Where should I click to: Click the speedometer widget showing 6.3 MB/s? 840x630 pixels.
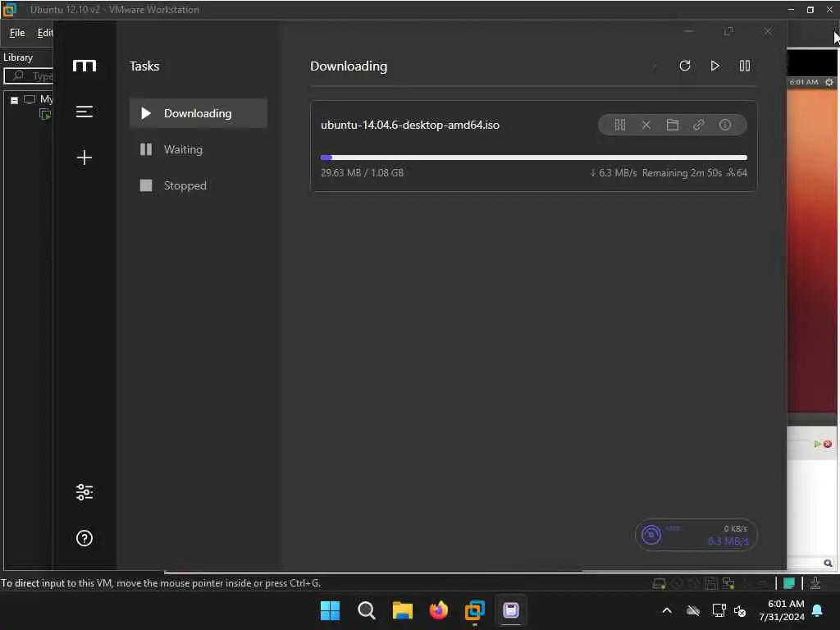tap(696, 535)
